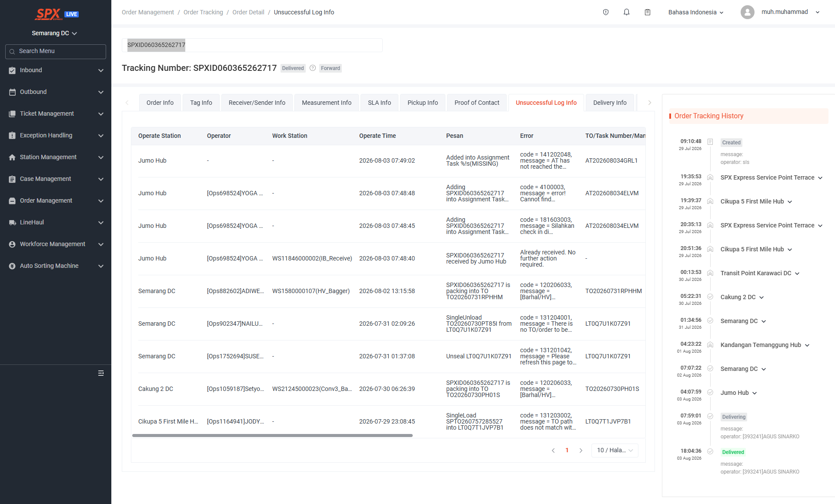Open the Semarang DC station selector

pos(54,33)
